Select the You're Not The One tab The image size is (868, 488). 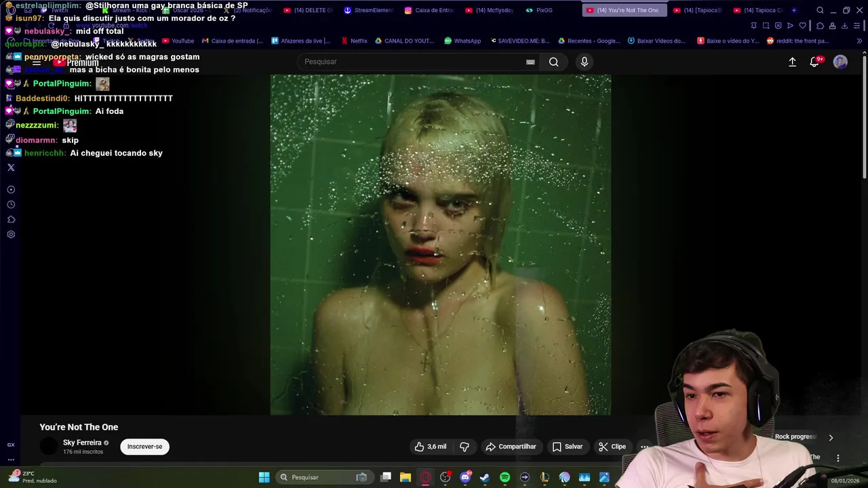[624, 10]
